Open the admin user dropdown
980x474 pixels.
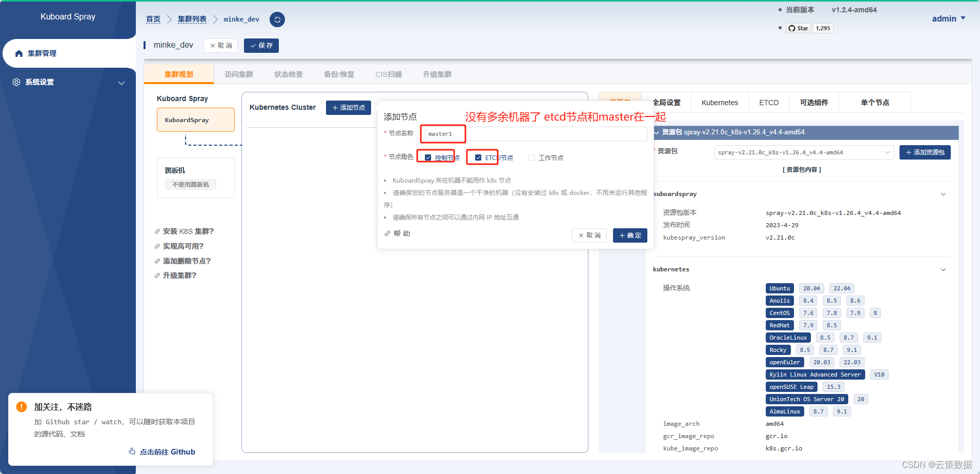(949, 18)
